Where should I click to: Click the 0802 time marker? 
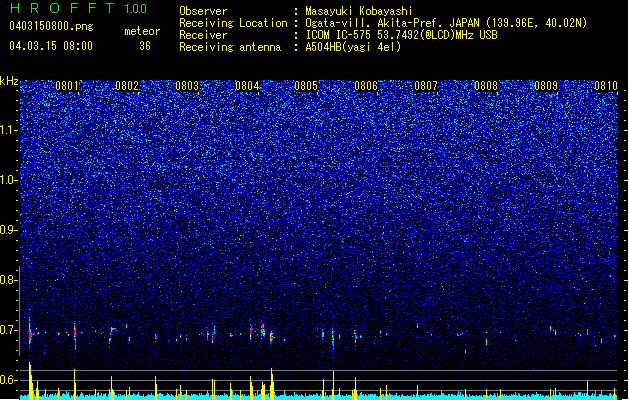127,86
